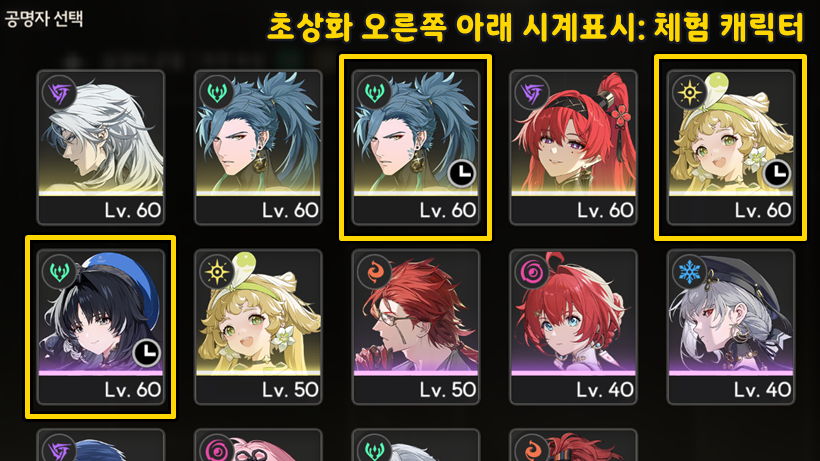Viewport: 820px width, 461px height.
Task: Choose the silver-haired Glacio character Lv. 40
Action: [x=731, y=327]
